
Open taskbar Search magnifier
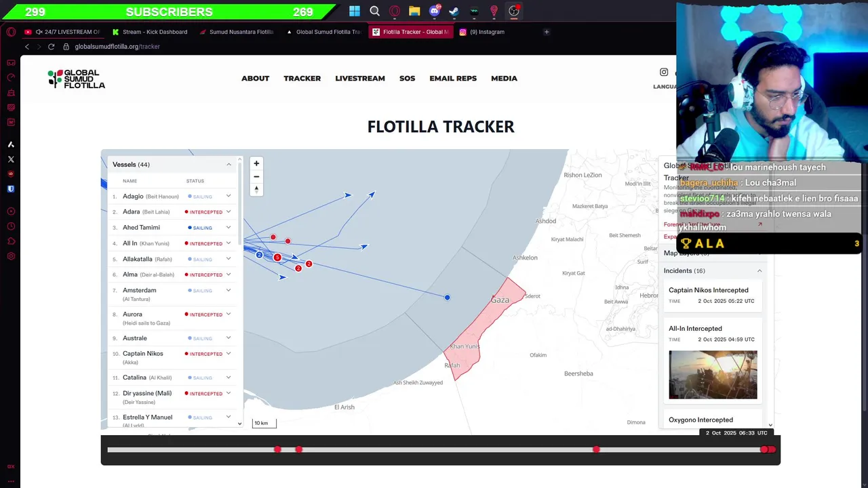click(374, 11)
